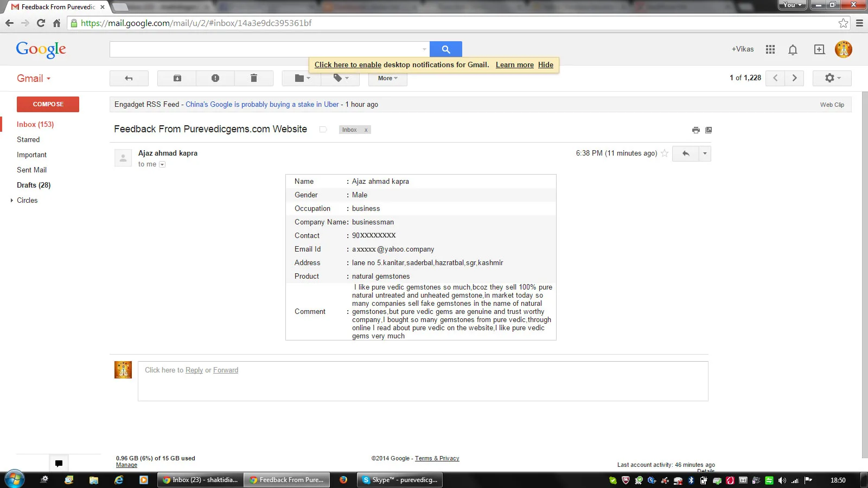
Task: Open the Google apps grid
Action: [770, 49]
